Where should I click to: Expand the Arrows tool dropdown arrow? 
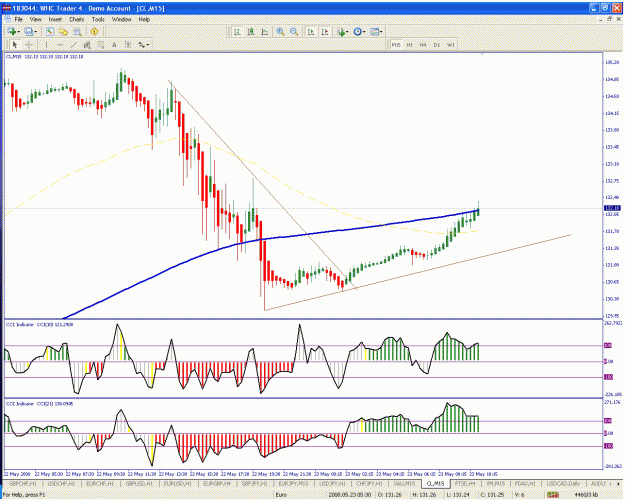click(x=148, y=45)
